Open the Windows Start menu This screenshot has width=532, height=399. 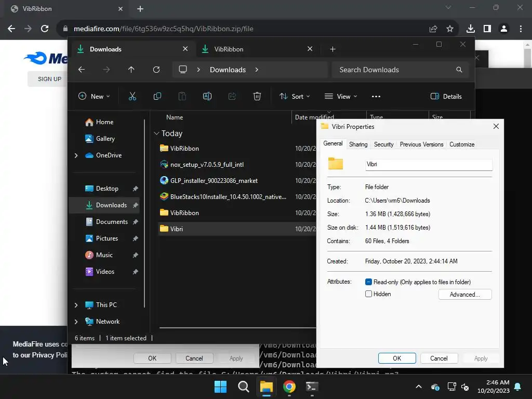click(x=220, y=387)
